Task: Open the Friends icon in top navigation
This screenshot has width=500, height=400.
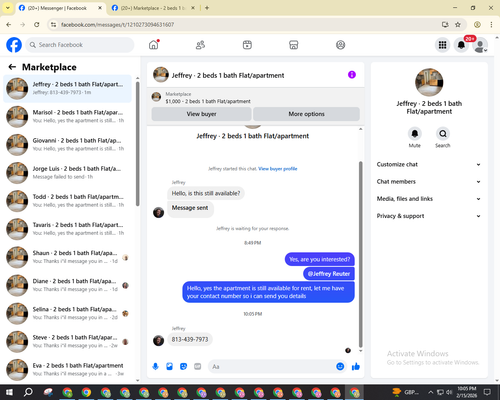Action: 200,45
